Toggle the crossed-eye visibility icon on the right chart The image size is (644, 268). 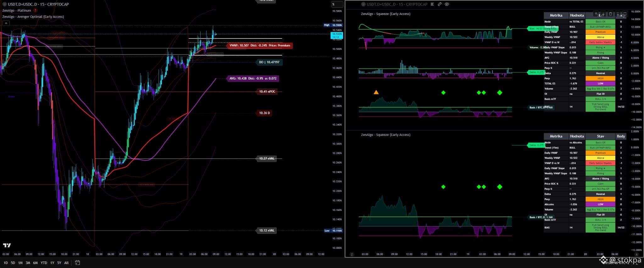point(447,4)
